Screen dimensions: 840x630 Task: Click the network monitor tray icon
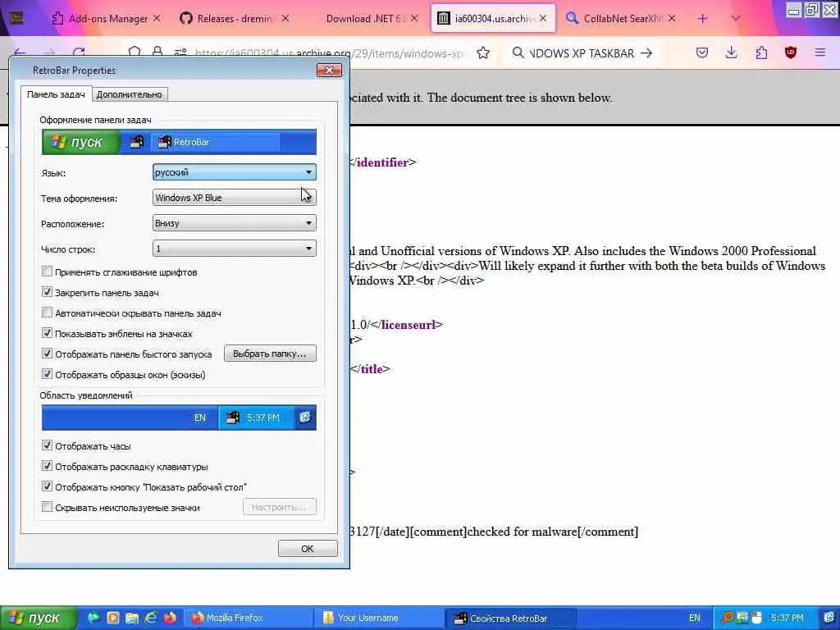tap(742, 619)
